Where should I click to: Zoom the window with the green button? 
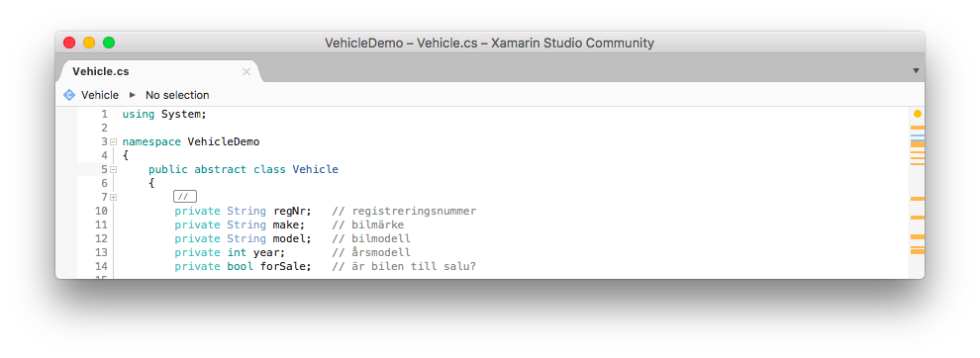coord(109,43)
